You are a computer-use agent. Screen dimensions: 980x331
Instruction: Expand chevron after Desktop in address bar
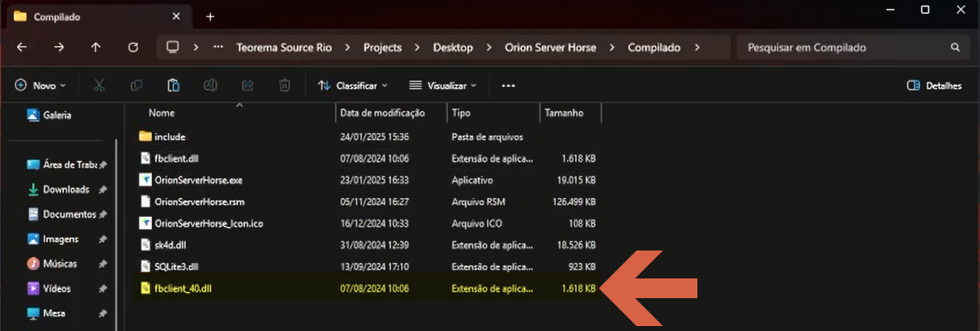(489, 48)
